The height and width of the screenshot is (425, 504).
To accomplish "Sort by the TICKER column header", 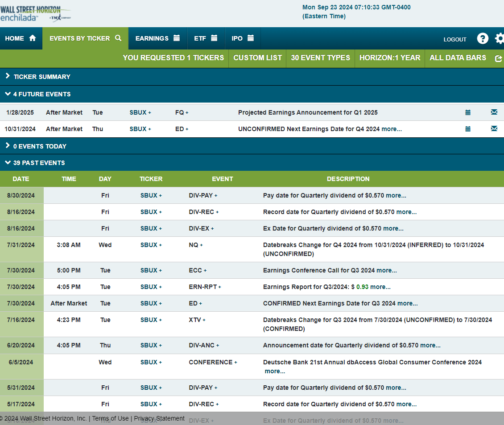I will coord(151,179).
